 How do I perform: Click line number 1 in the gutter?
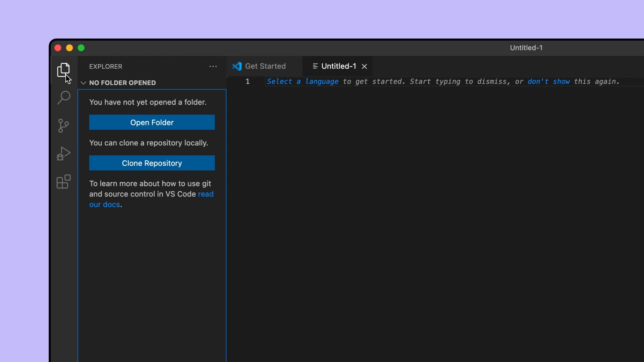coord(248,81)
